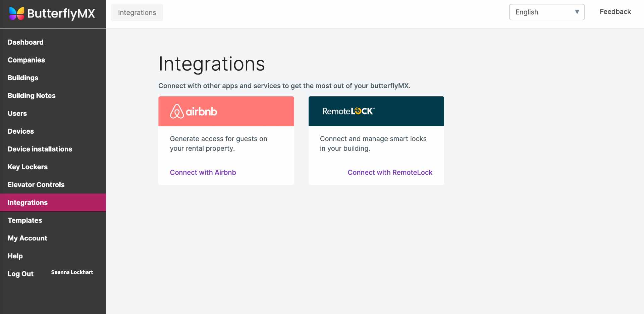View Building Notes

tap(32, 95)
